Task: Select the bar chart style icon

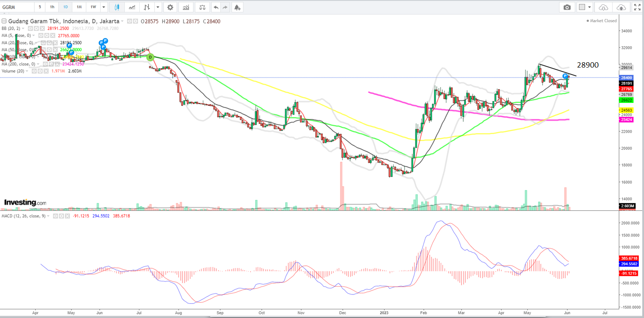Action: (147, 7)
